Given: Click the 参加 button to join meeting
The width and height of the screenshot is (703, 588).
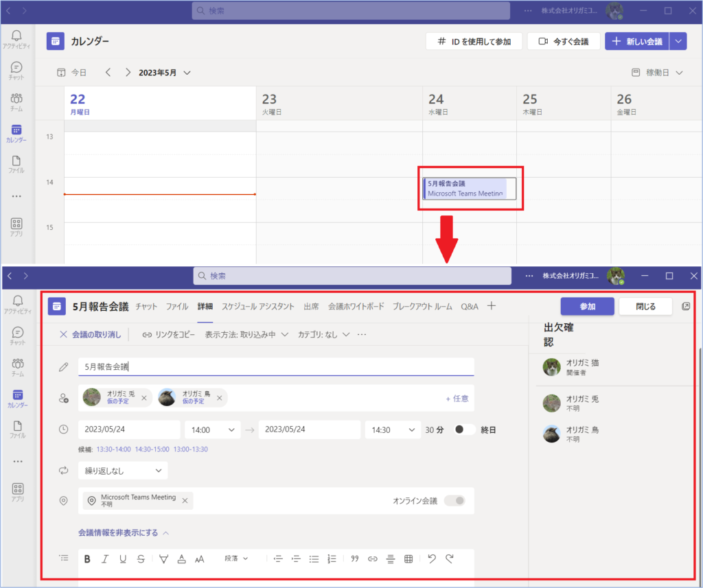Looking at the screenshot, I should click(x=587, y=307).
